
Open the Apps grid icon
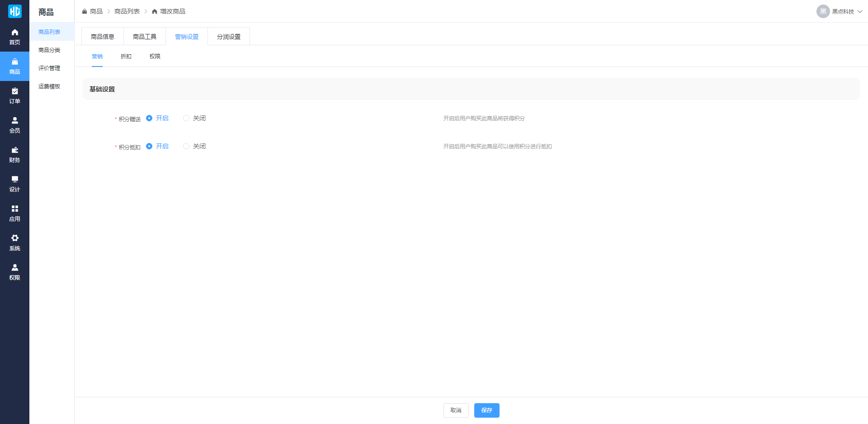point(14,209)
